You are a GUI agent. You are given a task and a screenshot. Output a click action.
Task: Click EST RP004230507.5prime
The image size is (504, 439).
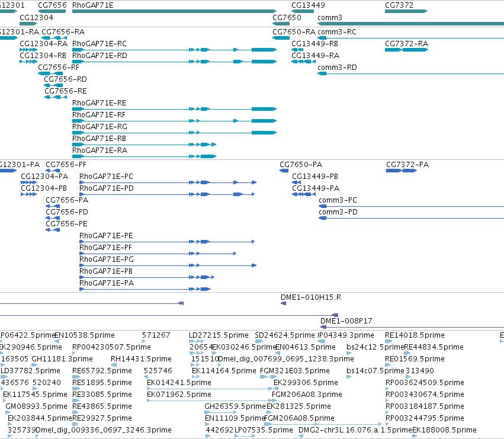click(x=75, y=353)
